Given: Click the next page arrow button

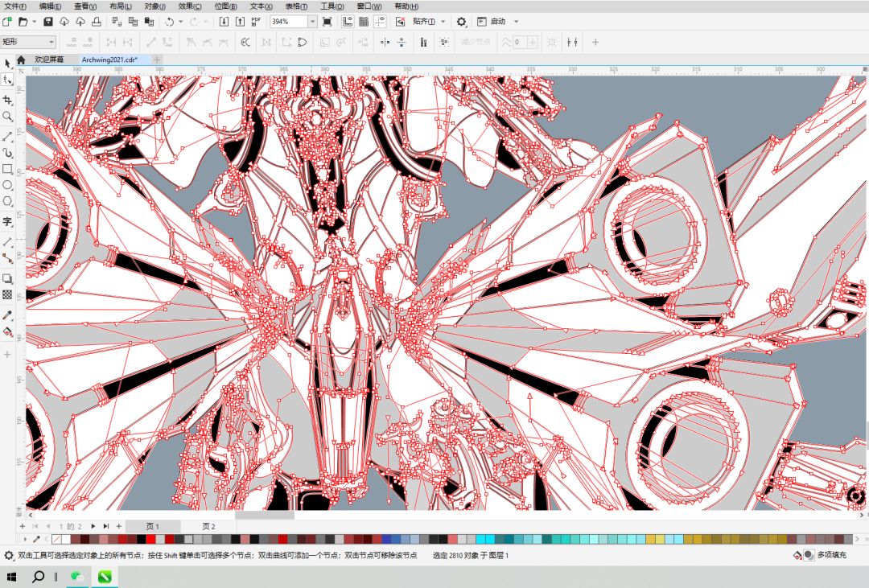Looking at the screenshot, I should [x=93, y=526].
